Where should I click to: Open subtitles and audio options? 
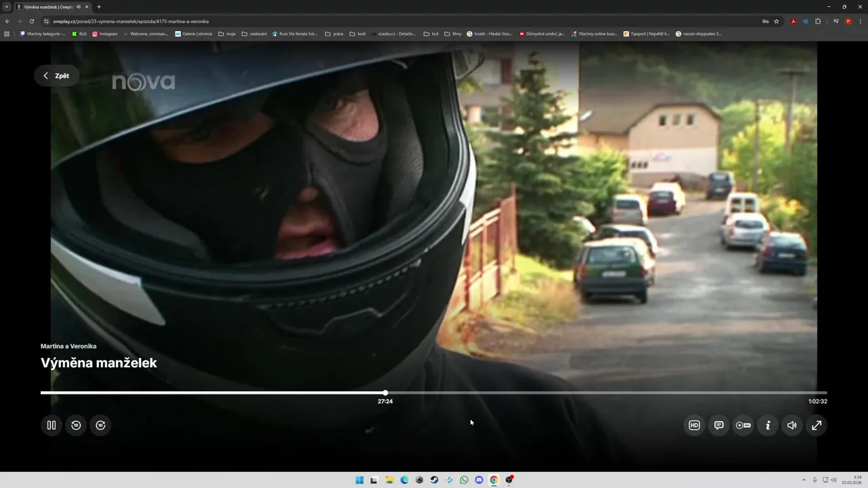click(x=719, y=425)
